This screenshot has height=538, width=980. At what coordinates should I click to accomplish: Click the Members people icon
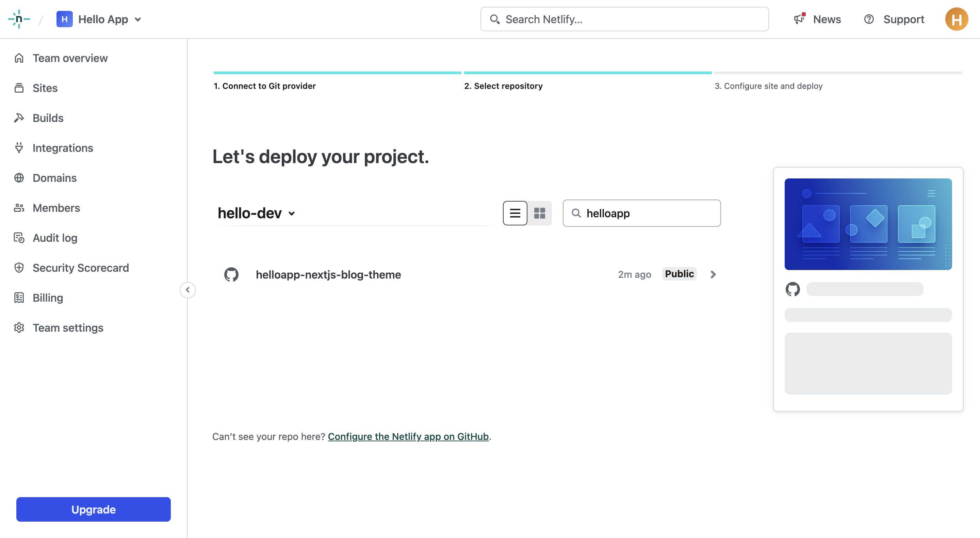19,208
